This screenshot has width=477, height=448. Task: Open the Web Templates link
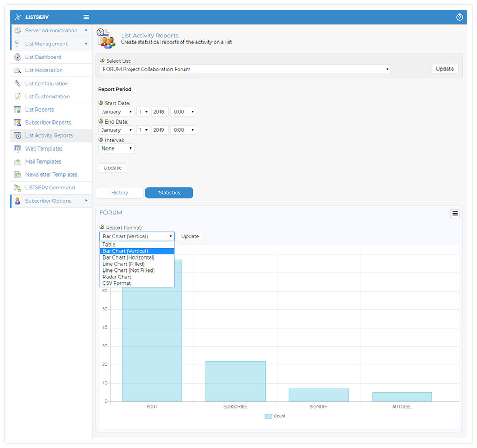(44, 148)
